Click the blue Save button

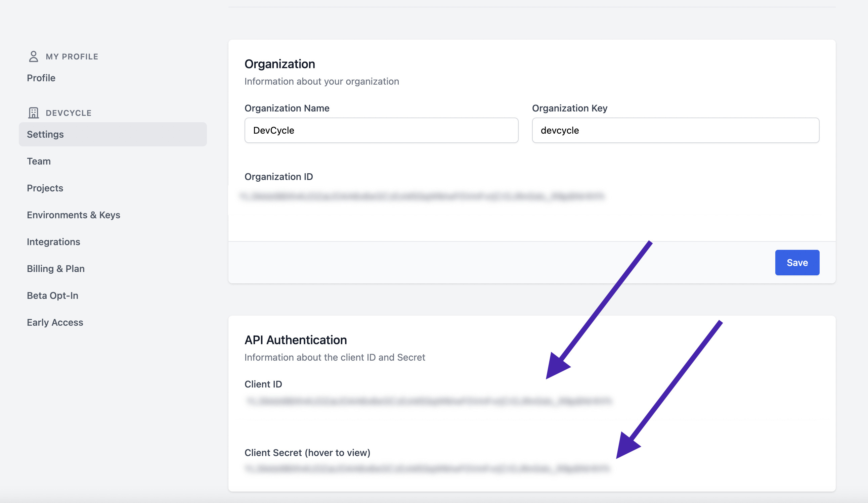click(797, 262)
